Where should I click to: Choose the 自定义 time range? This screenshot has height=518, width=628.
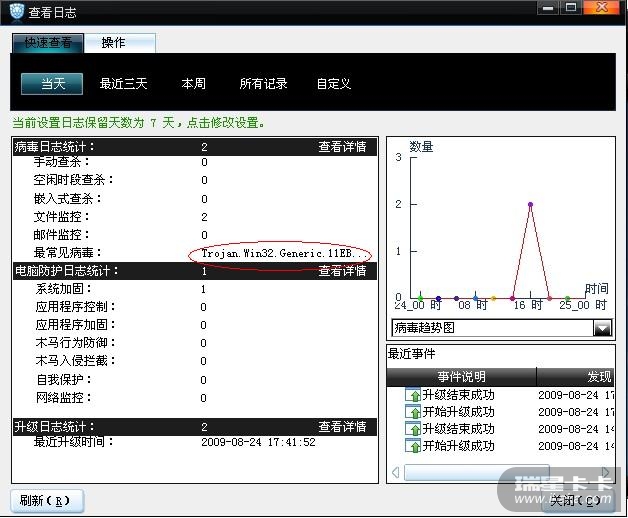click(334, 84)
